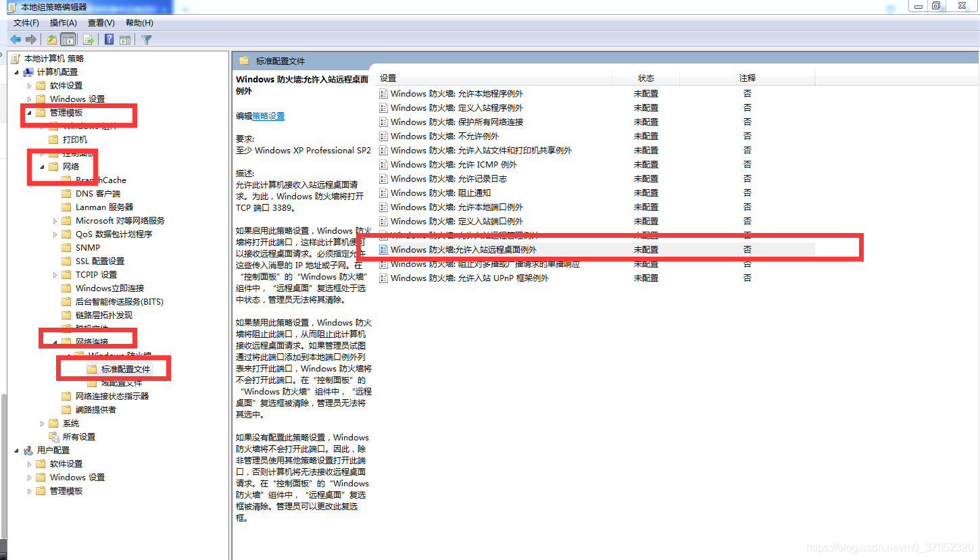
Task: Select 定义入站端口例外 policy row
Action: (596, 222)
